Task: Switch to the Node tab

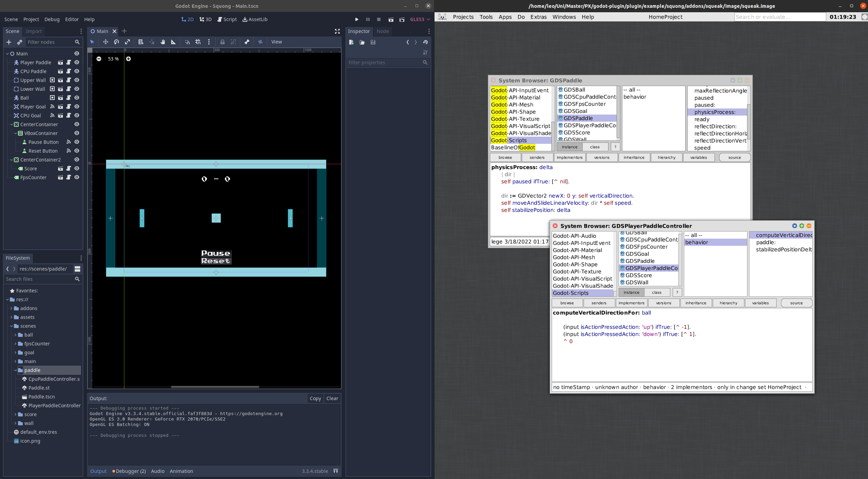Action: (x=383, y=31)
